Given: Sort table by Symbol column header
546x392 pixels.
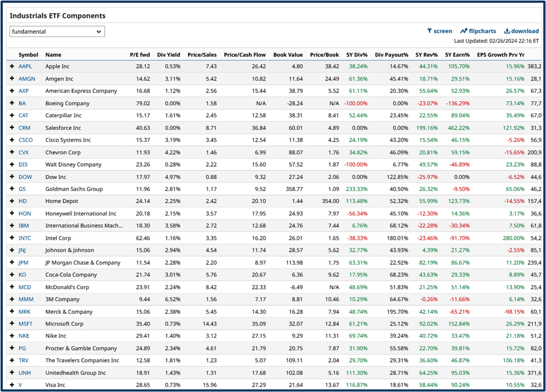Looking at the screenshot, I should pyautogui.click(x=28, y=55).
